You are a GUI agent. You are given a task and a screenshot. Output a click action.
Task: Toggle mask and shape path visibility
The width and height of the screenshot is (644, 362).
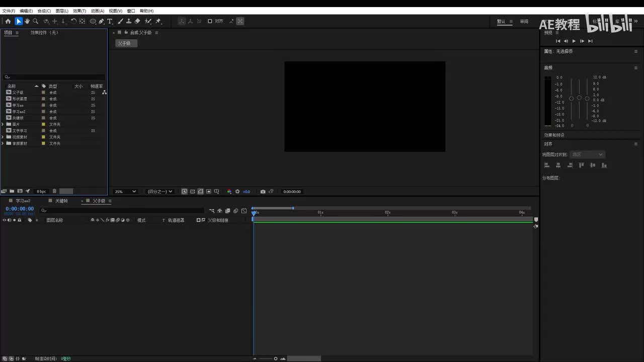[x=201, y=192]
